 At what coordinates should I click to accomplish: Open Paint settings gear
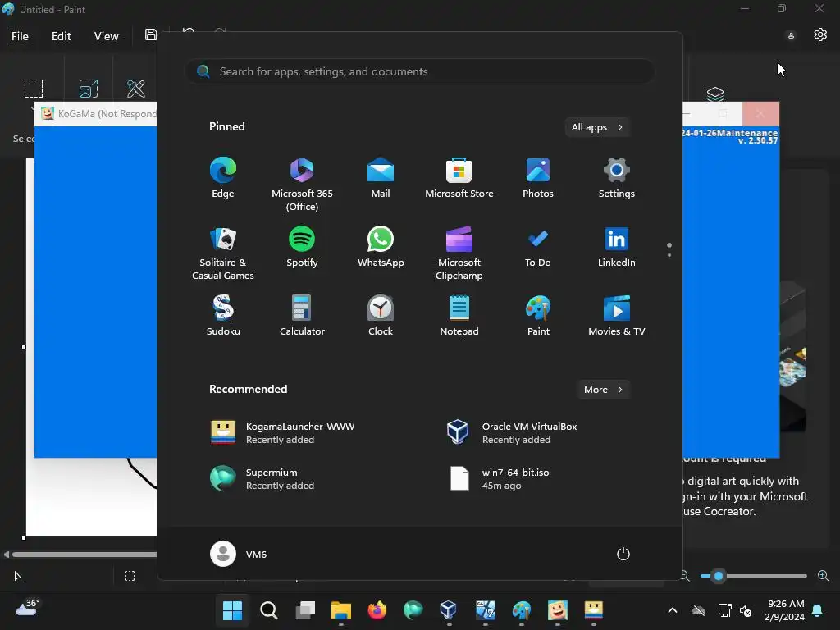820,34
